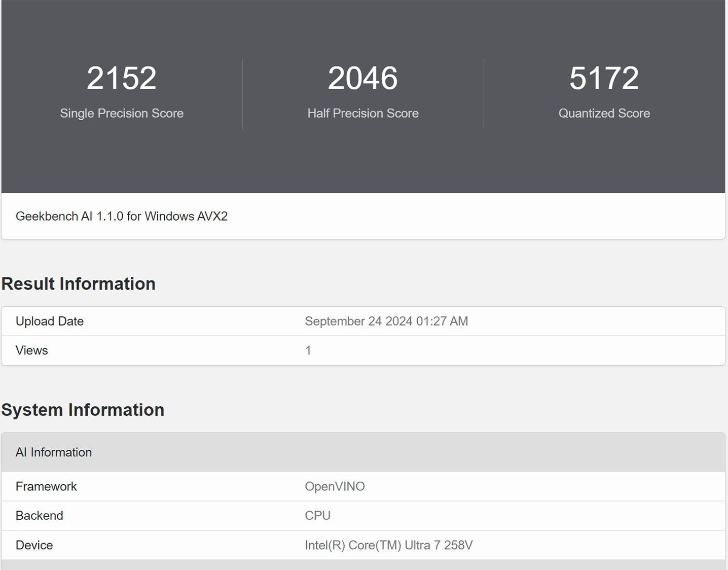Select the 2046 half precision score value

point(363,78)
